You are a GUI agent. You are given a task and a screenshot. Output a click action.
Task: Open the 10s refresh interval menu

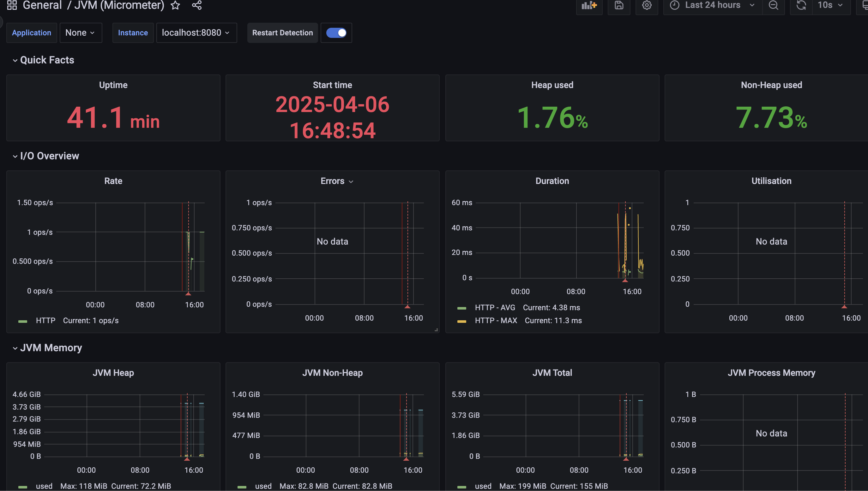point(830,5)
